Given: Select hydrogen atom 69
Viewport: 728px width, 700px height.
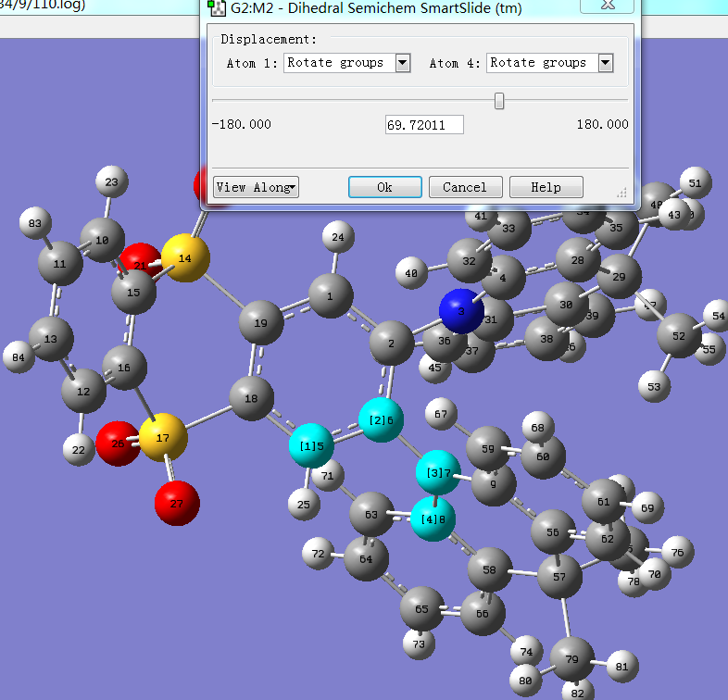Looking at the screenshot, I should (x=647, y=507).
